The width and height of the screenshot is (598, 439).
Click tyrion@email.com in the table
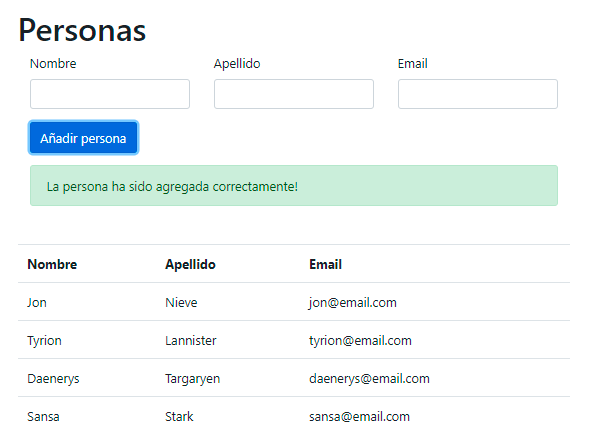point(360,341)
